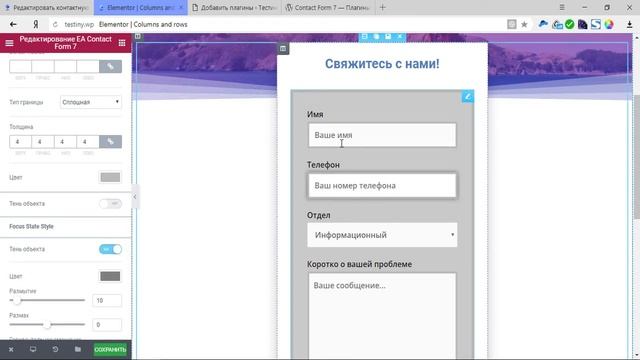Viewport: 640px width, 360px height.
Task: Reload the page with refresh icon
Action: 55,24
